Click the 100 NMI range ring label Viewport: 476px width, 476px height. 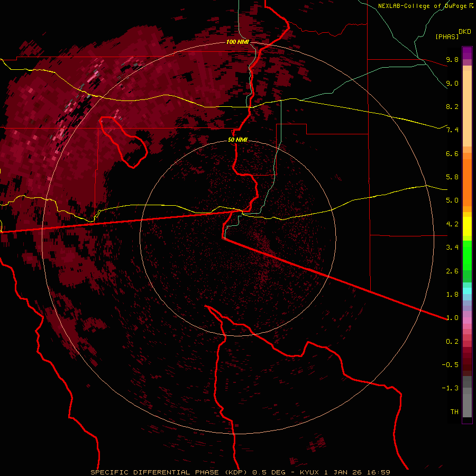[237, 42]
